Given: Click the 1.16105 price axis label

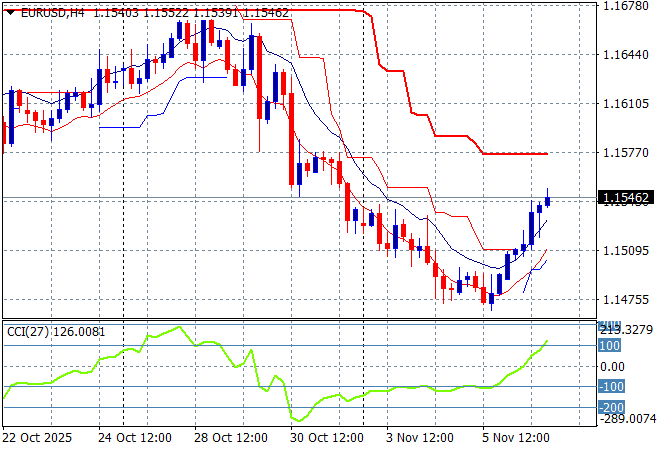Looking at the screenshot, I should point(628,104).
